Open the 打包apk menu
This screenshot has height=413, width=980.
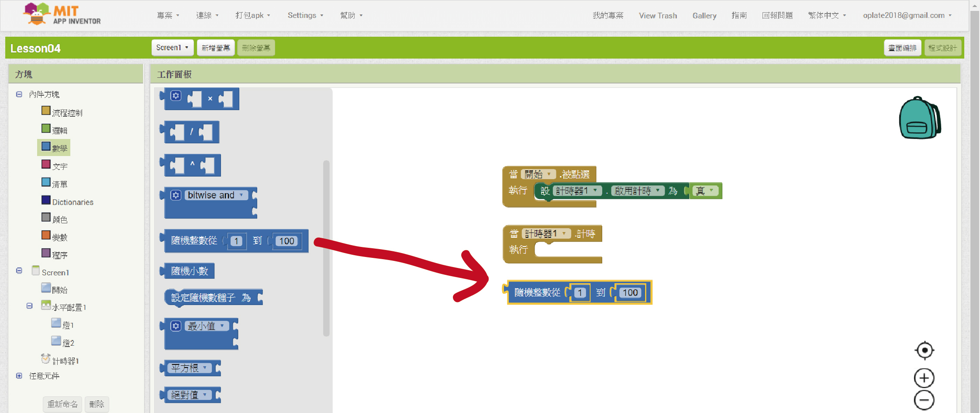point(253,15)
